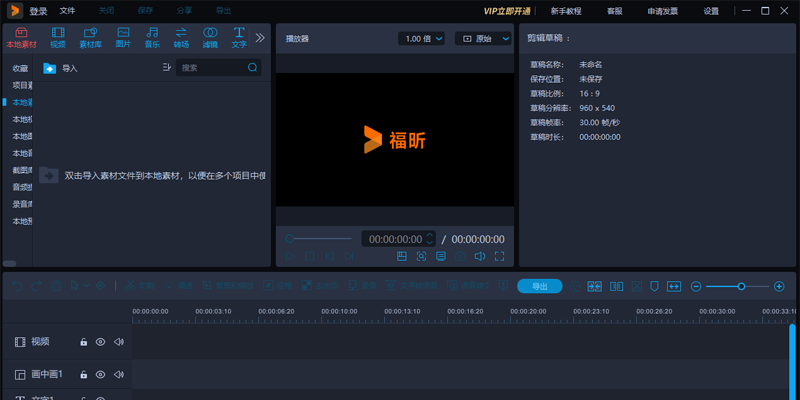Step to previous frame
Viewport: 800px width, 400px height.
tap(330, 257)
